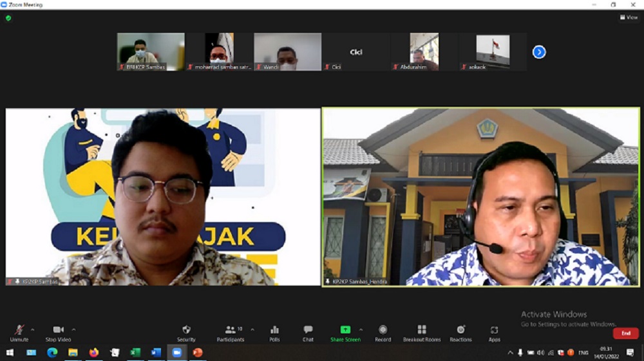Open Breakout Rooms

(422, 333)
